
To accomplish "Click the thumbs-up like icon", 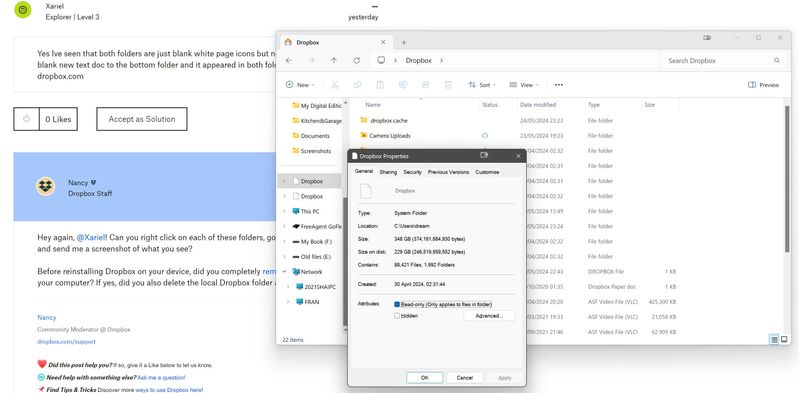I will click(x=26, y=119).
